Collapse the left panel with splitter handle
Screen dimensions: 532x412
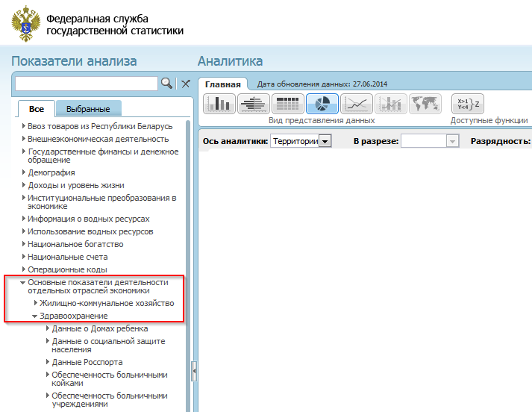tap(194, 371)
